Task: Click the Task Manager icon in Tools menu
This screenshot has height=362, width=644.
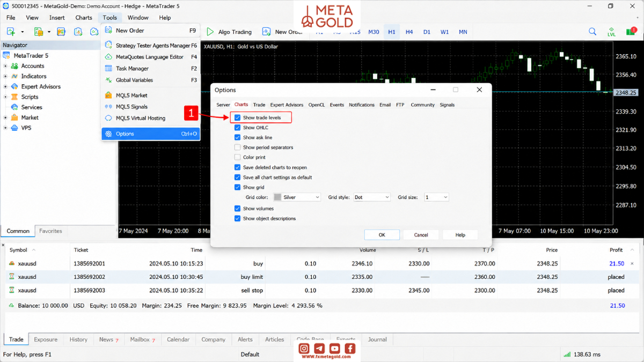Action: 108,69
